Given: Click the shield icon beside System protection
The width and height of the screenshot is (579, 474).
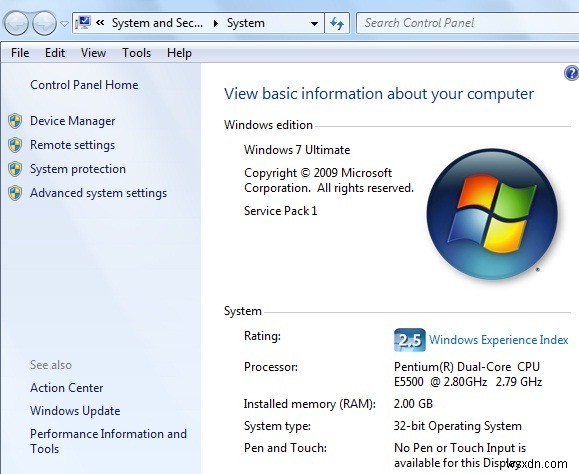Looking at the screenshot, I should pyautogui.click(x=15, y=169).
